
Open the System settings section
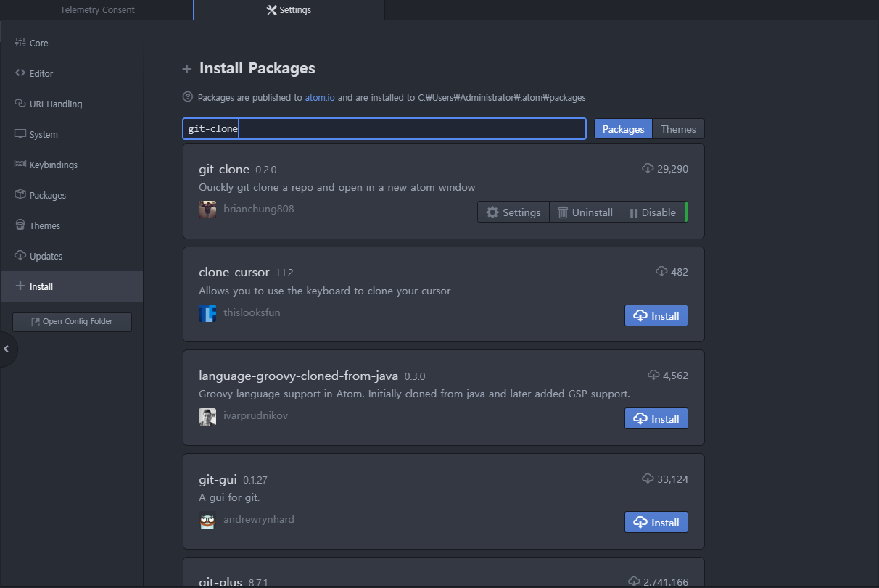pos(72,134)
